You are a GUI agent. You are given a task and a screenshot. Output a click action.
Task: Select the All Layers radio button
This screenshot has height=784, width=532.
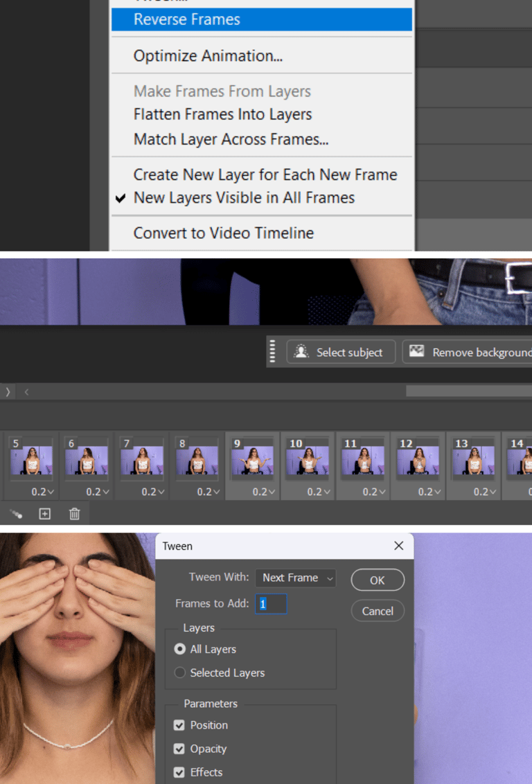click(179, 649)
